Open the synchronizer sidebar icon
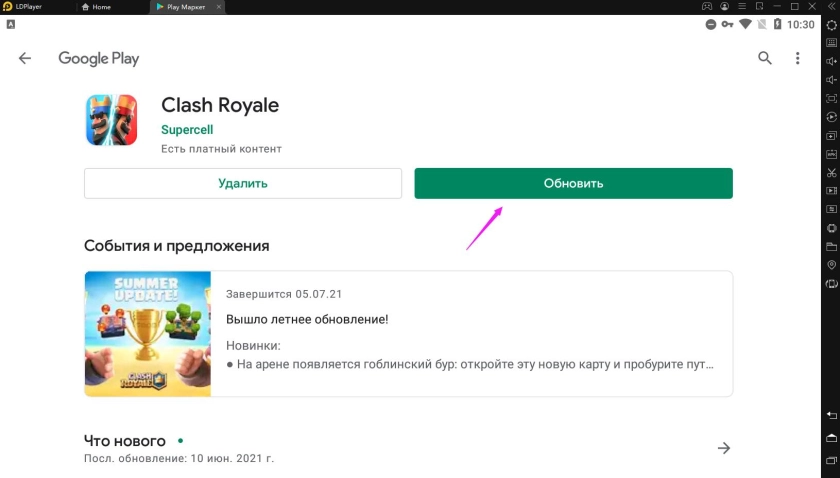Screen dimensions: 840x478 pos(831,209)
